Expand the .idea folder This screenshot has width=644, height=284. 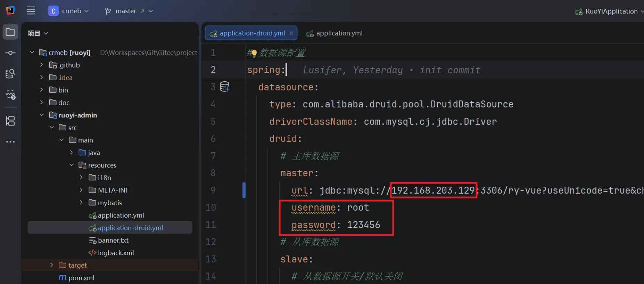click(x=42, y=77)
